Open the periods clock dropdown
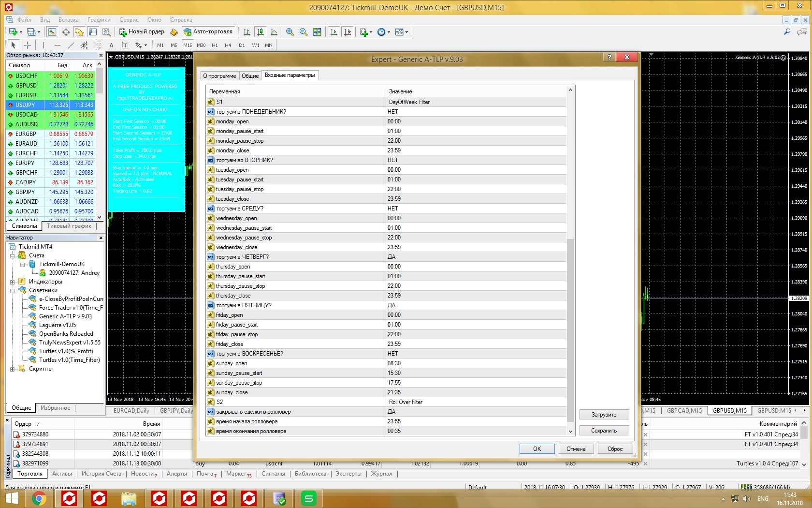Screen dimensions: 812x508 tap(384, 32)
